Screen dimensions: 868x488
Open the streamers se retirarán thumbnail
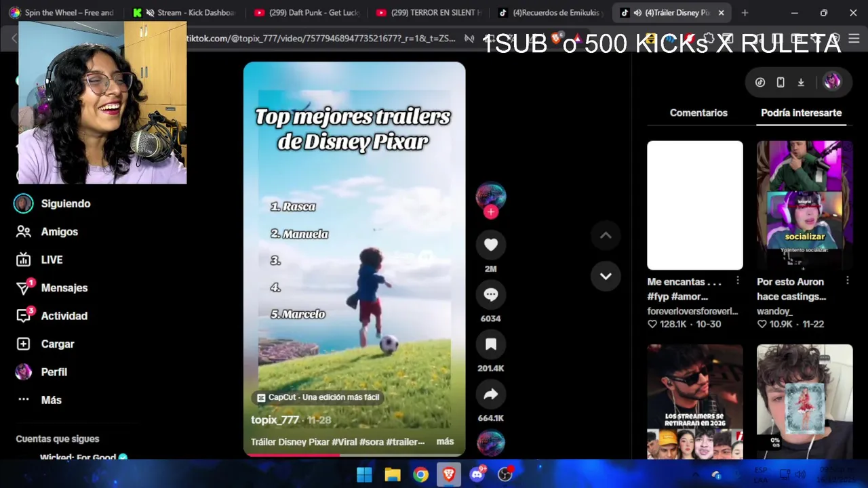pyautogui.click(x=695, y=402)
